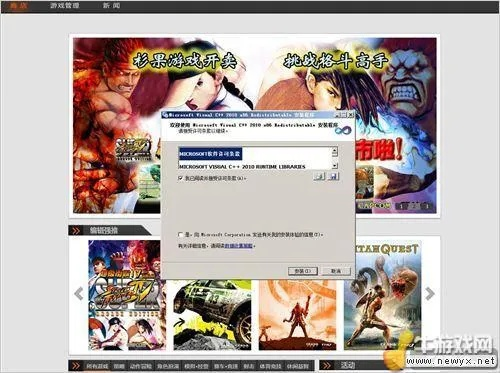Select the 体育竞技 category tab

coord(270,366)
